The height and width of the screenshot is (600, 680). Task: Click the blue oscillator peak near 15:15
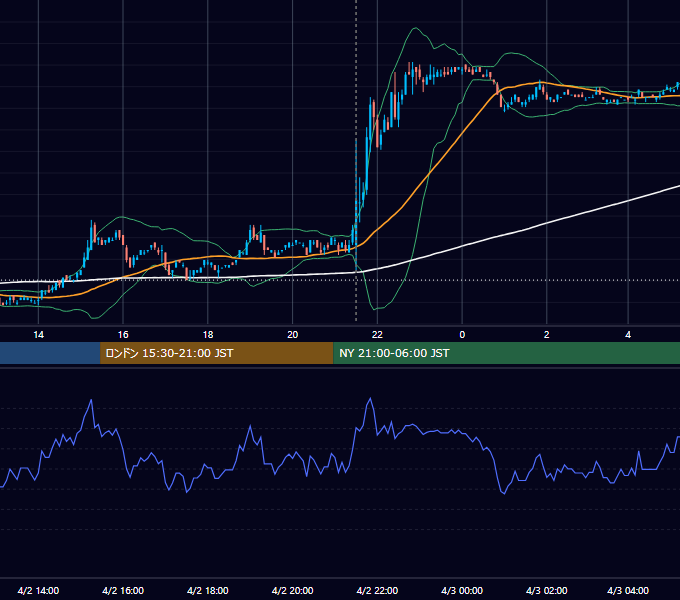91,401
